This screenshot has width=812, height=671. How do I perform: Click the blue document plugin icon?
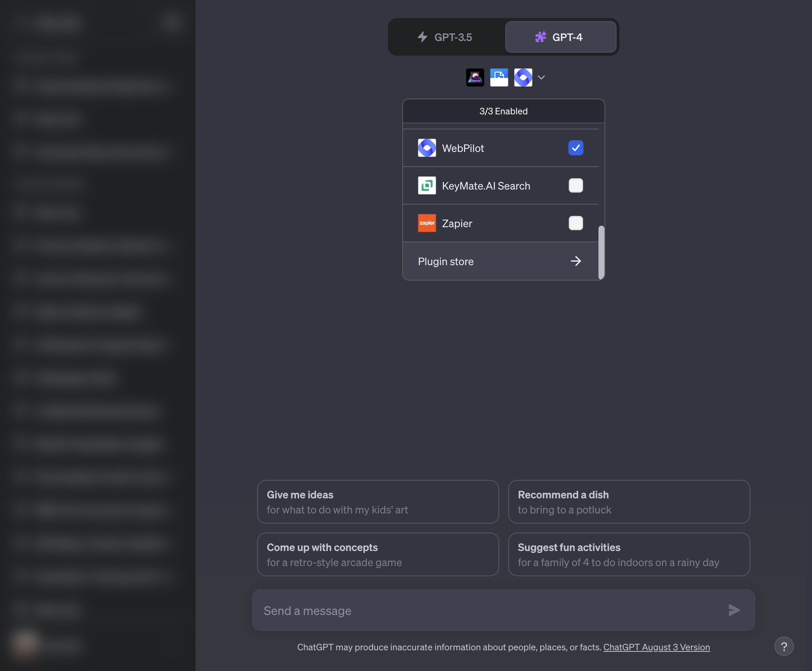click(x=499, y=77)
